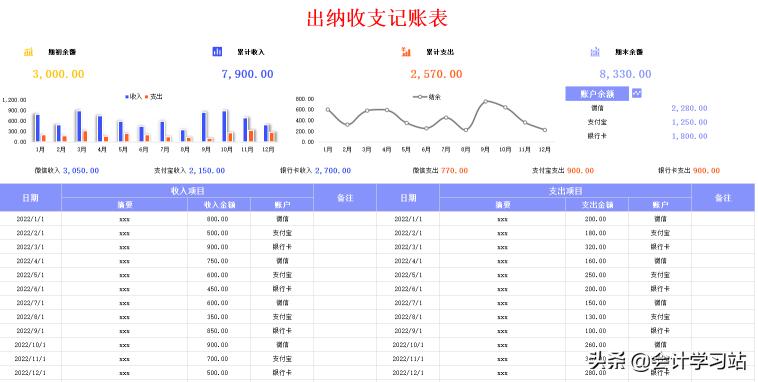Select 支付宝支出 value 900.00
Image resolution: width=758 pixels, height=382 pixels.
click(x=580, y=171)
